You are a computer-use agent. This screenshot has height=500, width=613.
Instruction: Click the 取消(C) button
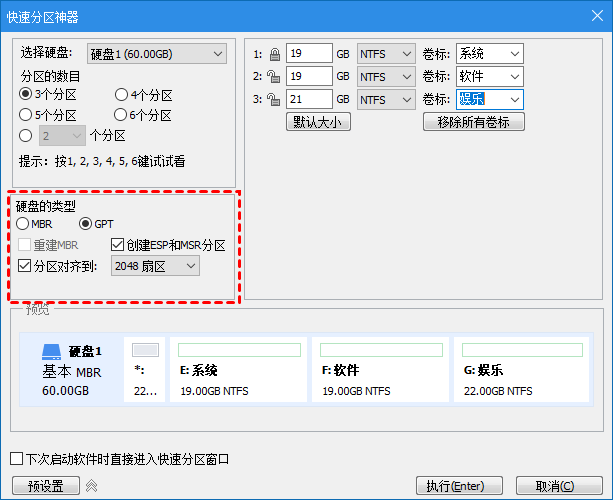[x=559, y=486]
